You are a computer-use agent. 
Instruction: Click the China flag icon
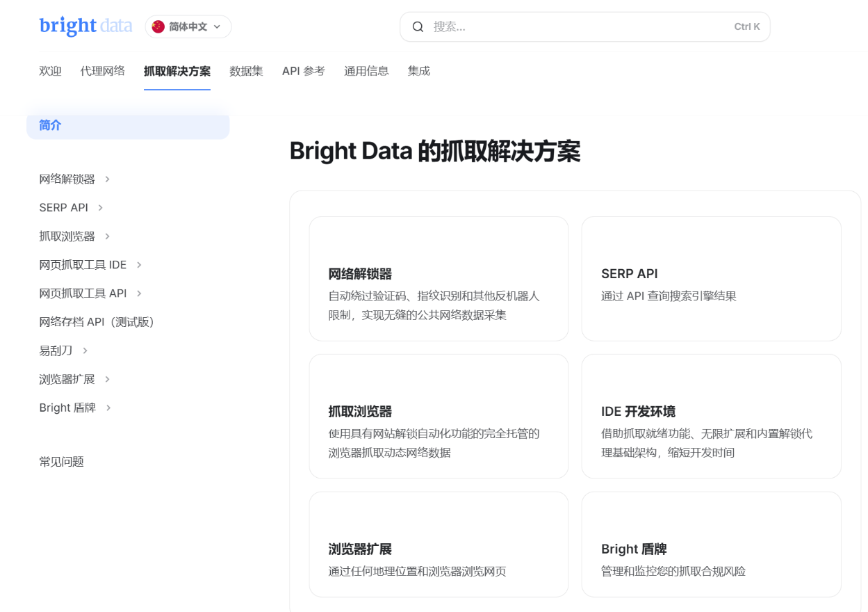pyautogui.click(x=158, y=26)
